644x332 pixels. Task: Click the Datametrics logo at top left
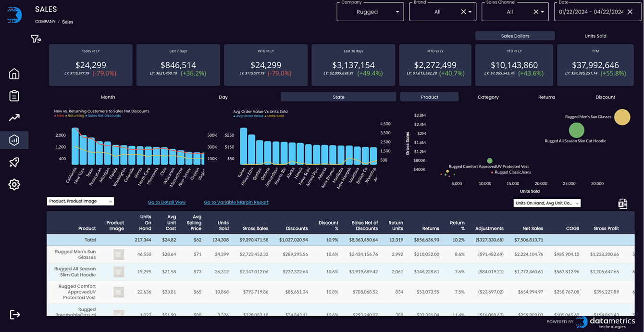click(14, 14)
